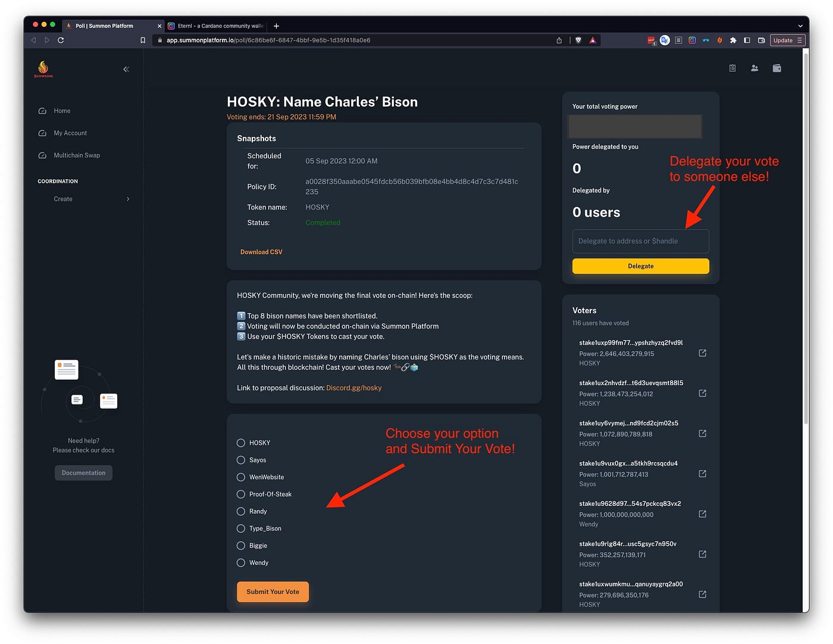
Task: Click voter address stake1u9628d97...54s7pckcq83vx2
Action: [630, 504]
